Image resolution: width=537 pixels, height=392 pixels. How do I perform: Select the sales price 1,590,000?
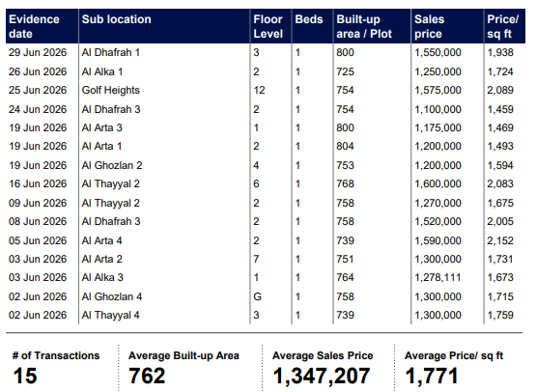coord(438,240)
